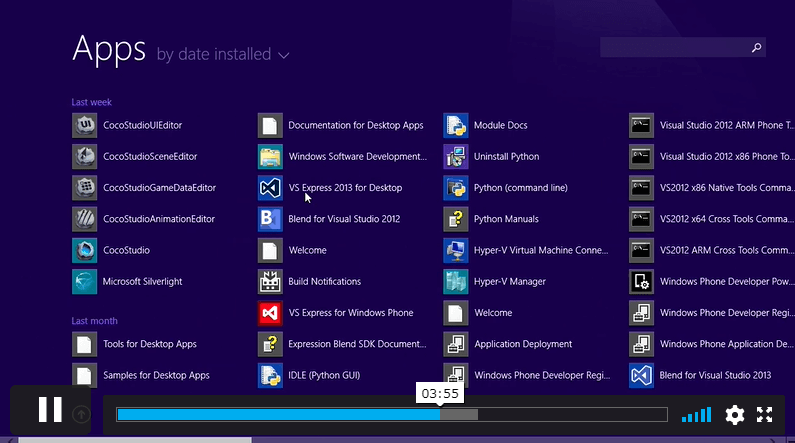
Task: Open the Expression Blend SDK Documentation icon
Action: [270, 344]
